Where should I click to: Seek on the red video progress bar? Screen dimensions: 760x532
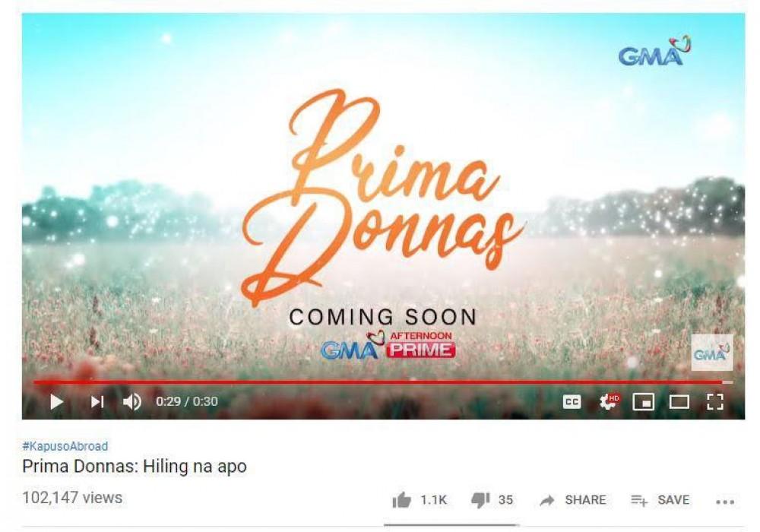(x=383, y=382)
